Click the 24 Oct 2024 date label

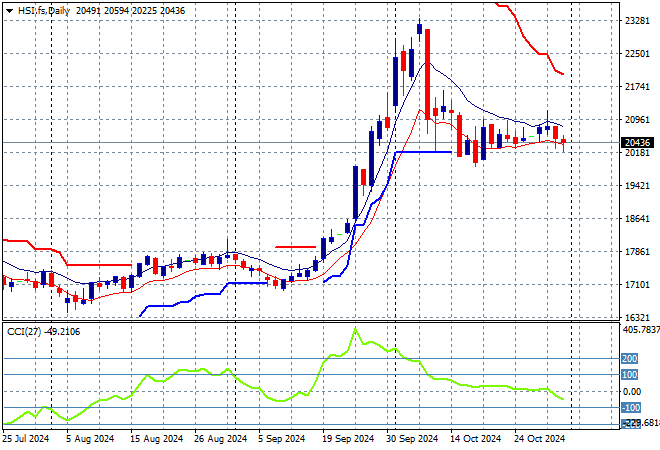click(542, 438)
